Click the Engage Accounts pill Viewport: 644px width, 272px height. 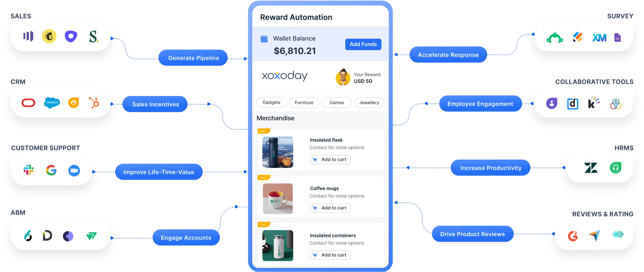tap(186, 238)
